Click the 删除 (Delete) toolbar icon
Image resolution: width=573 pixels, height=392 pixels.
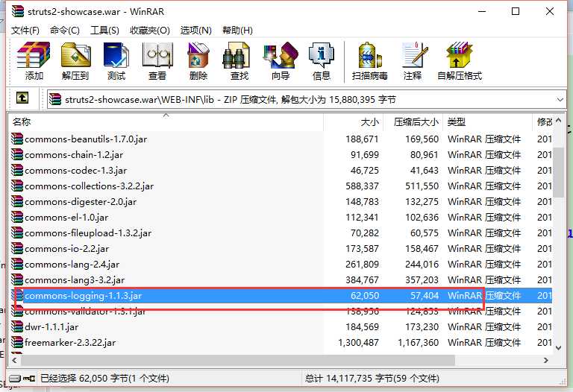tap(198, 55)
